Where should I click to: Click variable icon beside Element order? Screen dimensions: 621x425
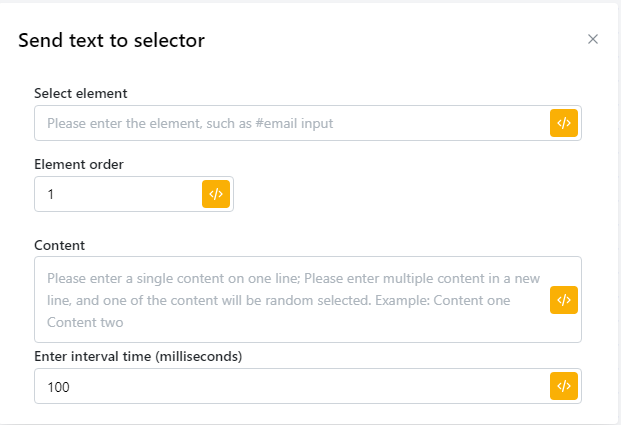[216, 194]
